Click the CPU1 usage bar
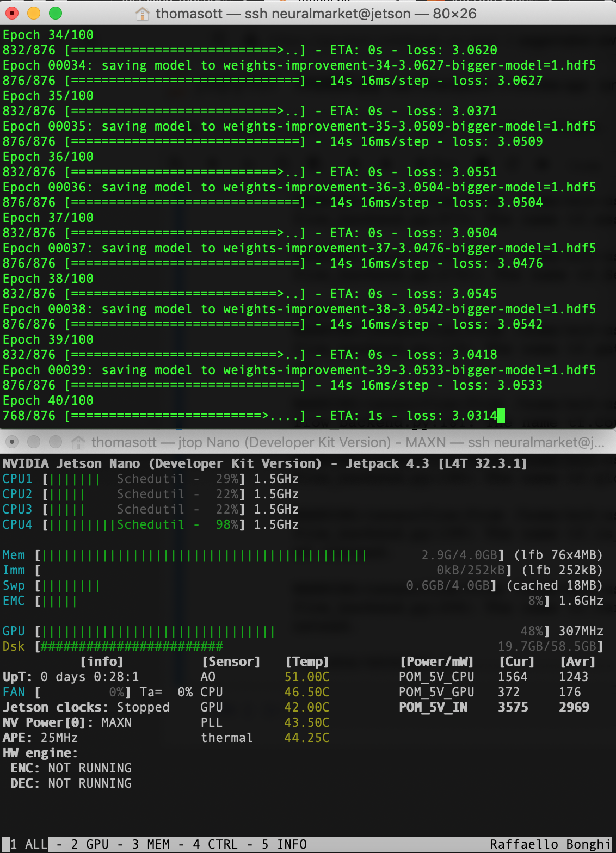The height and width of the screenshot is (853, 616). (144, 479)
